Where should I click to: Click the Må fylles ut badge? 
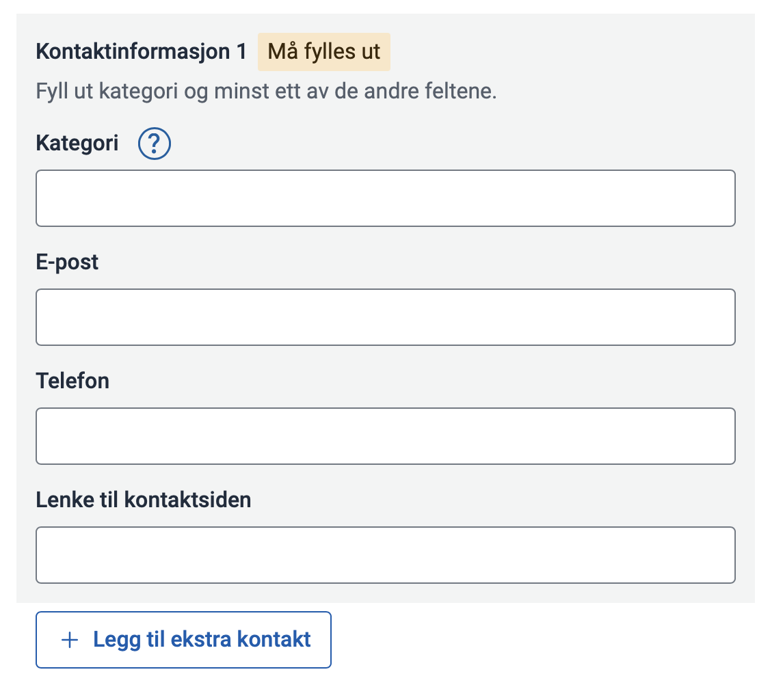coord(323,52)
